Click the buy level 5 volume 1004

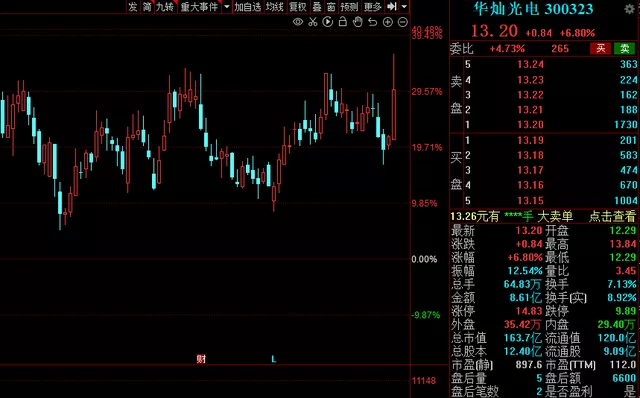point(626,200)
